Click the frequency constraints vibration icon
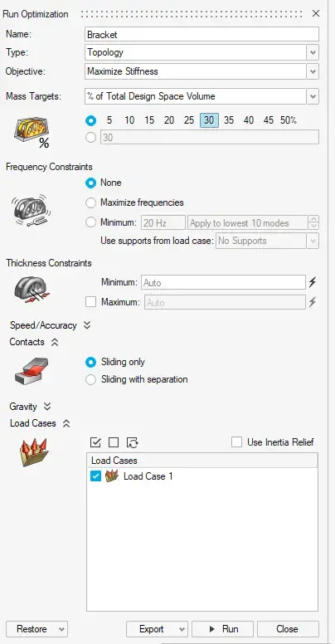This screenshot has height=644, width=335. 31,211
